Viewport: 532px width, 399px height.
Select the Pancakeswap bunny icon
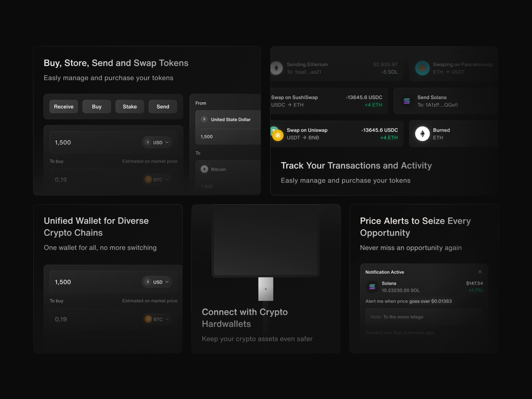[x=422, y=67]
